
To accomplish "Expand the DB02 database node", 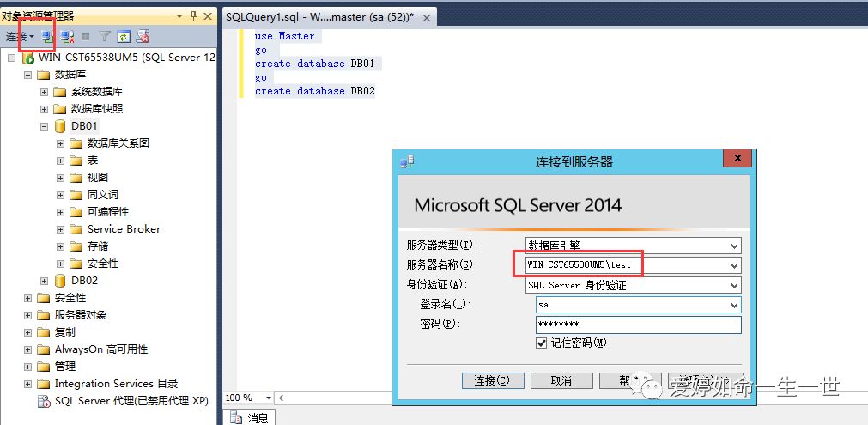I will tap(45, 281).
